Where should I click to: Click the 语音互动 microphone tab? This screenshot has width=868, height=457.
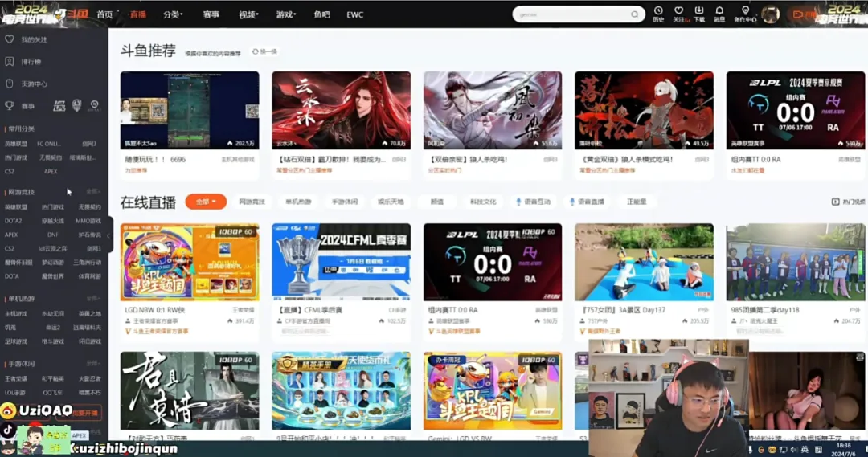coord(533,202)
